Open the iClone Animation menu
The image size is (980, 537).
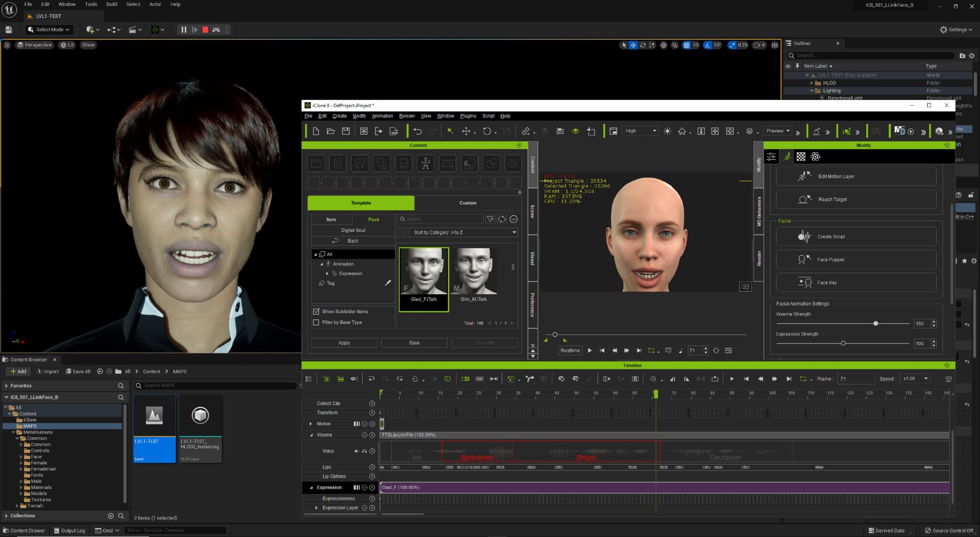coord(382,116)
